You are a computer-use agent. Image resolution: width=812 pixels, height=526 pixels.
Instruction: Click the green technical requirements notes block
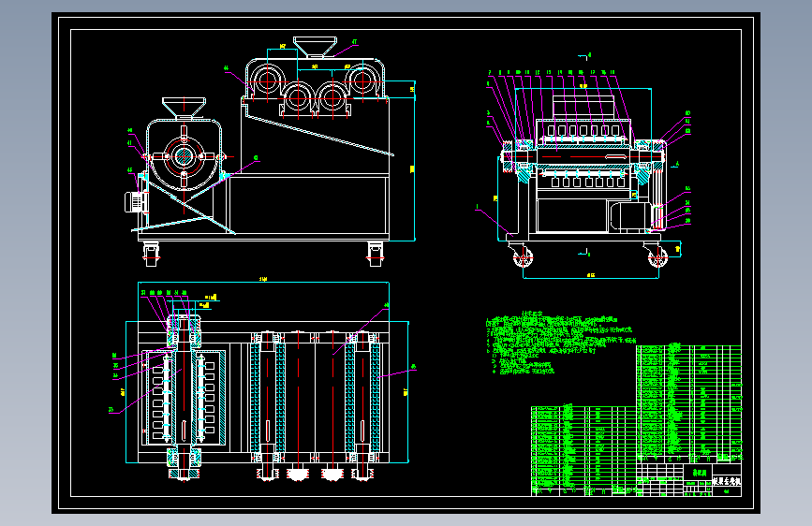pos(561,343)
